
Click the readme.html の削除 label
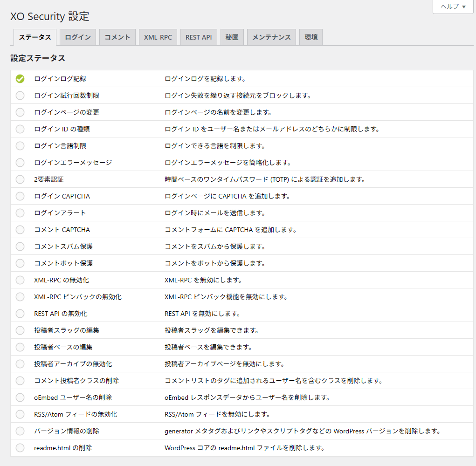click(x=63, y=448)
